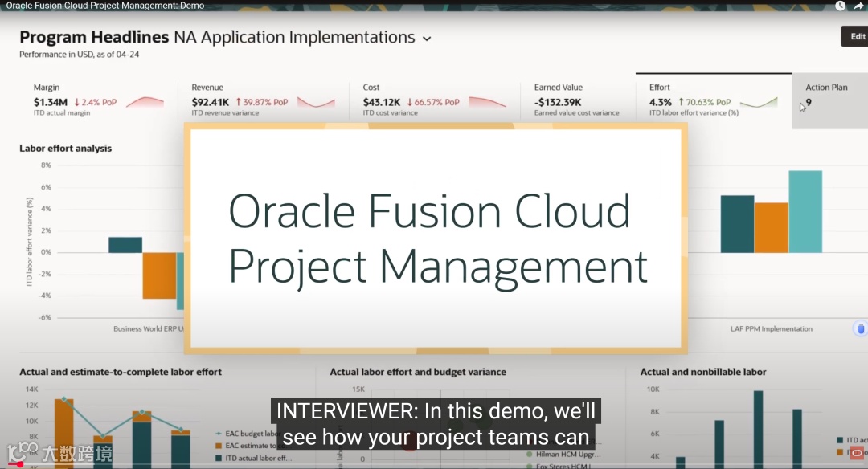Click the Edit button

click(x=857, y=36)
